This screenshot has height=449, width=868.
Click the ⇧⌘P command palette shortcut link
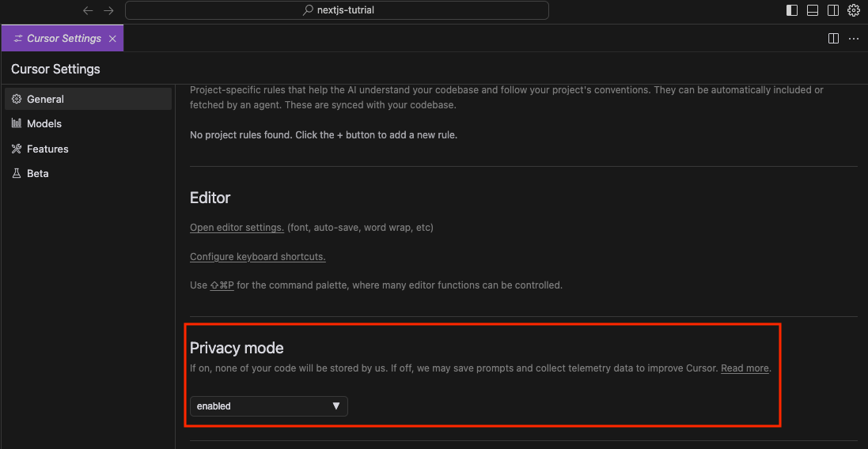pos(222,285)
